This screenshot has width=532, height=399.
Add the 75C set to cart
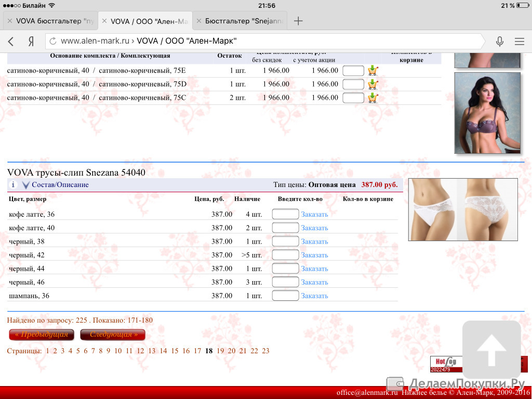tap(373, 98)
